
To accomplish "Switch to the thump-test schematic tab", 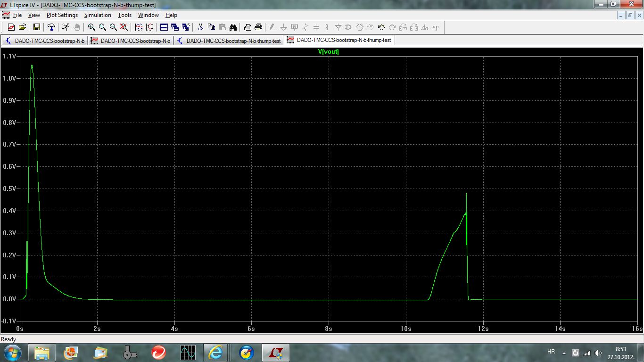I will (x=229, y=41).
